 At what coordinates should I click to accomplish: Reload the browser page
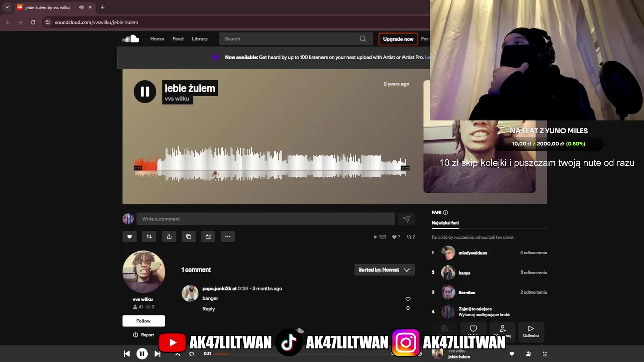coord(33,22)
